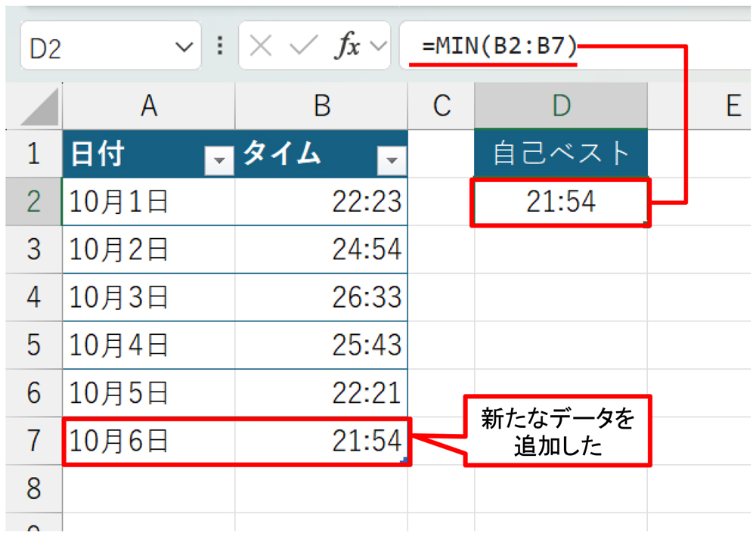Open the タイム filter dropdown
The image size is (756, 536).
click(392, 160)
